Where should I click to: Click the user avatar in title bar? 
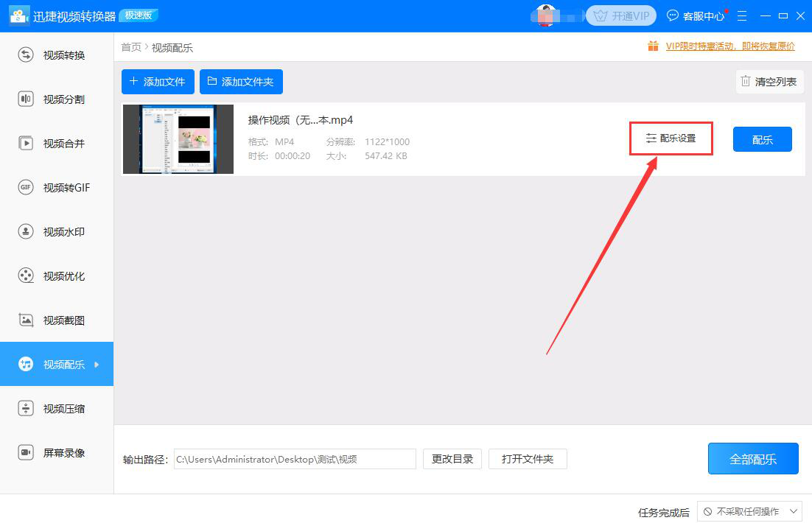tap(546, 15)
